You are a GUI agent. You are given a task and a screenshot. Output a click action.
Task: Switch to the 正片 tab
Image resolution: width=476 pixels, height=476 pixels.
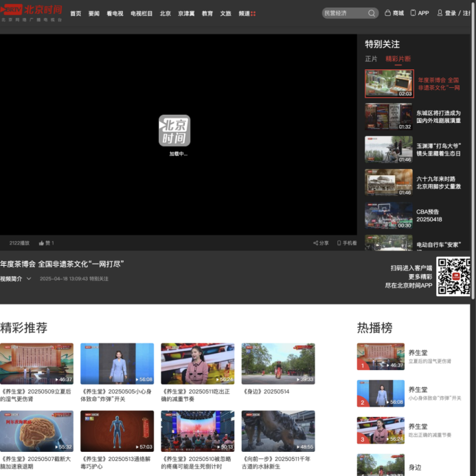(371, 58)
